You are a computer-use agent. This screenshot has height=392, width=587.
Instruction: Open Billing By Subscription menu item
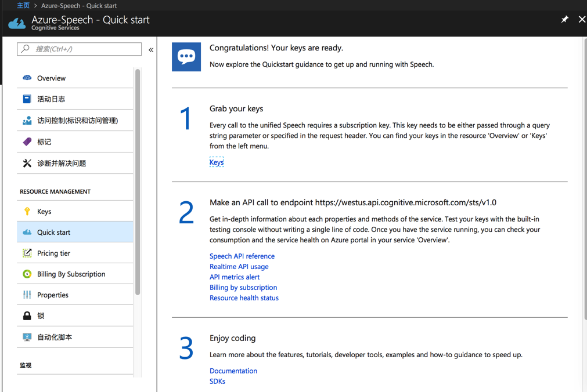[x=71, y=274]
